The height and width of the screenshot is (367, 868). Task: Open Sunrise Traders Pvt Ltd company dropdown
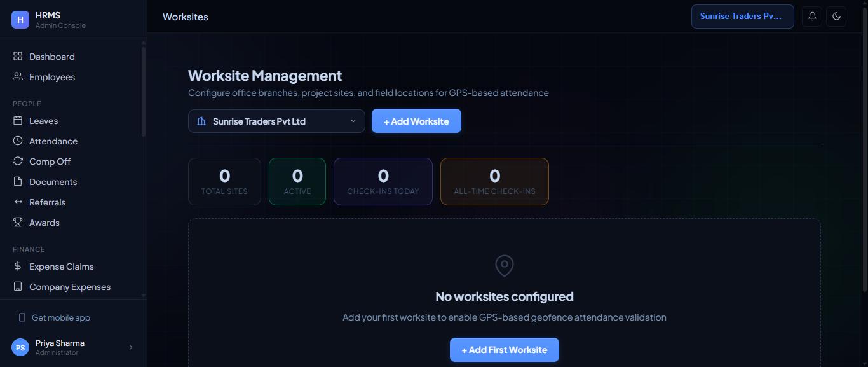point(276,121)
